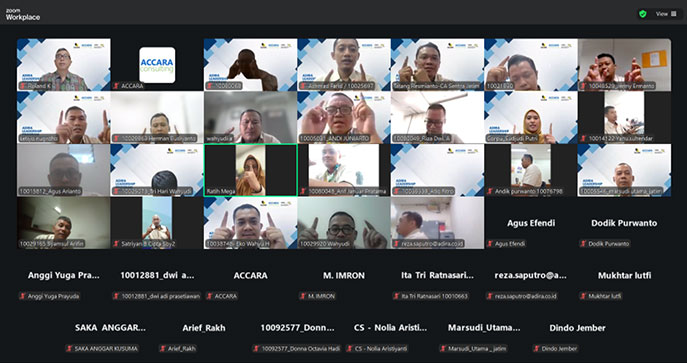The image size is (687, 363).
Task: Click large 'Anggi Yuga Pra...' display name
Action: point(64,275)
